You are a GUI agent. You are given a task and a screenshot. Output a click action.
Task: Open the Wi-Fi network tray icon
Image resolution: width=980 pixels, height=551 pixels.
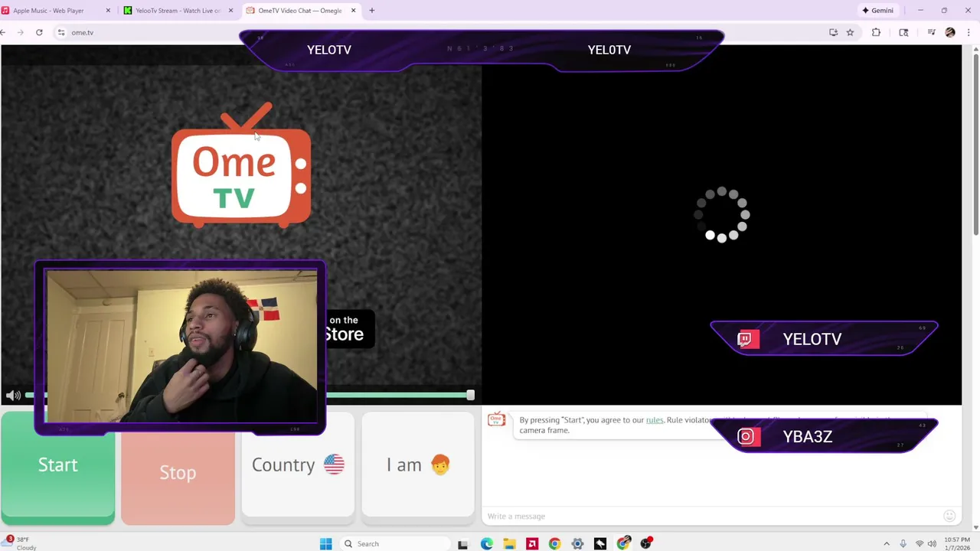920,544
